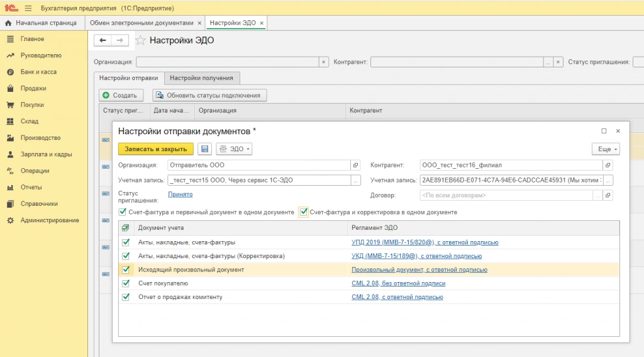Image resolution: width=644 pixels, height=357 pixels.
Task: Toggle the check-all icon in table header
Action: coord(126,228)
